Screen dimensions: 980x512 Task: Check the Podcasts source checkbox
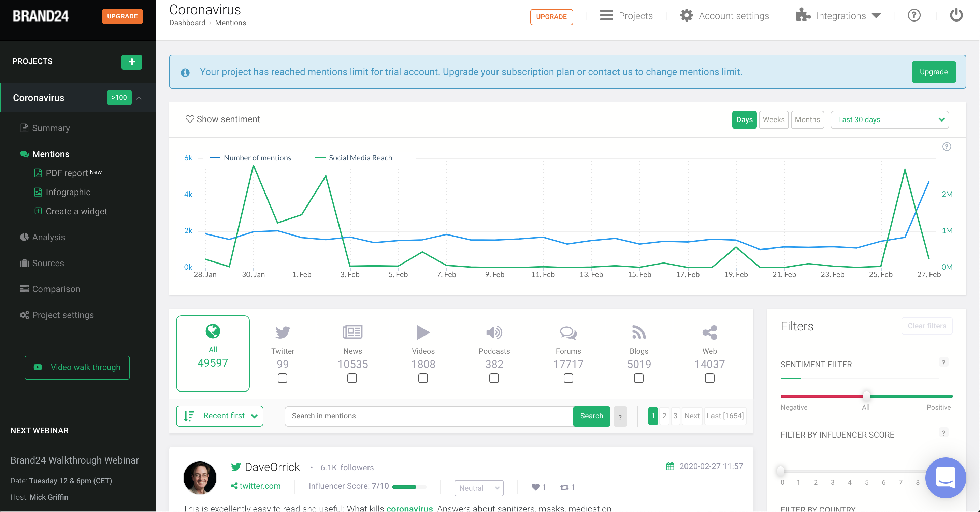(x=494, y=379)
